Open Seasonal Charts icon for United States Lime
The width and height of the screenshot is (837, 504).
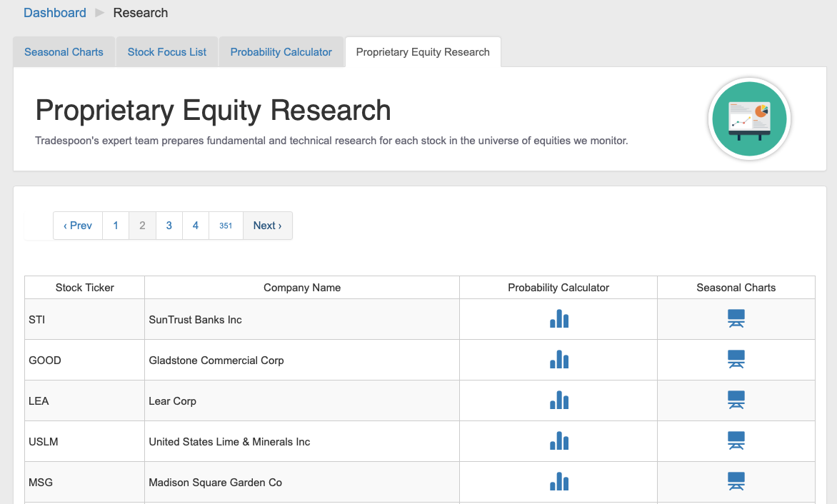point(736,440)
